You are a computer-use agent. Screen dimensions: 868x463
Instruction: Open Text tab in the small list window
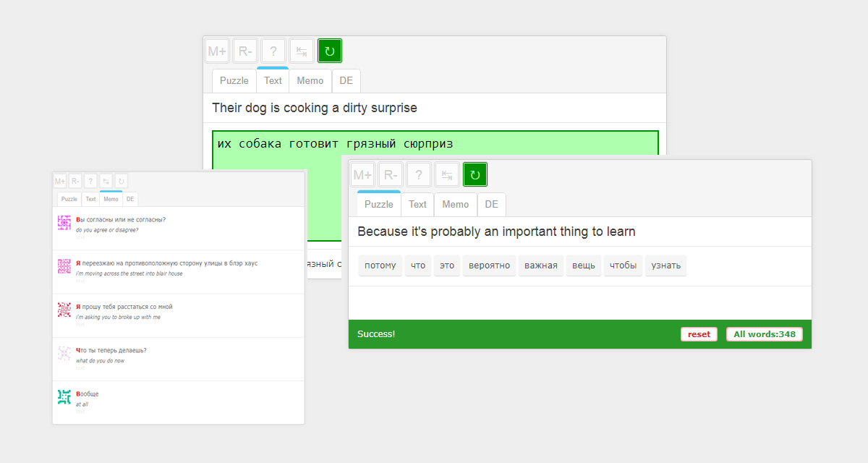[x=90, y=199]
